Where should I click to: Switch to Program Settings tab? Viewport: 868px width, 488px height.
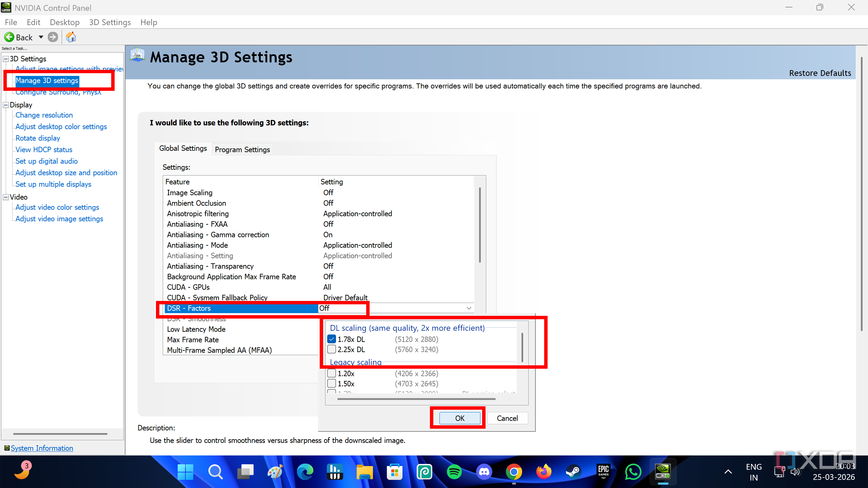coord(242,149)
